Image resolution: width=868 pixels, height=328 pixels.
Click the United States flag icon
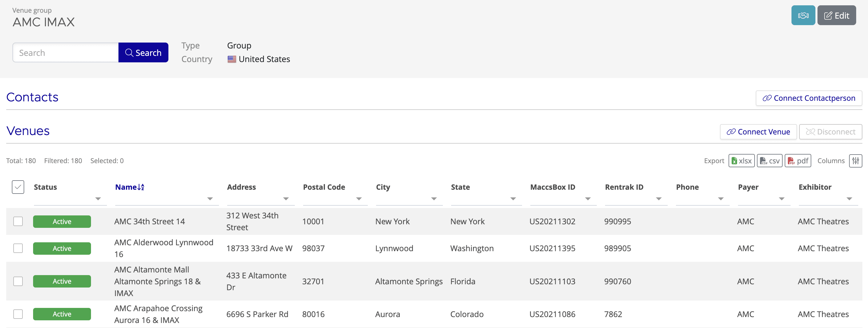coord(232,59)
